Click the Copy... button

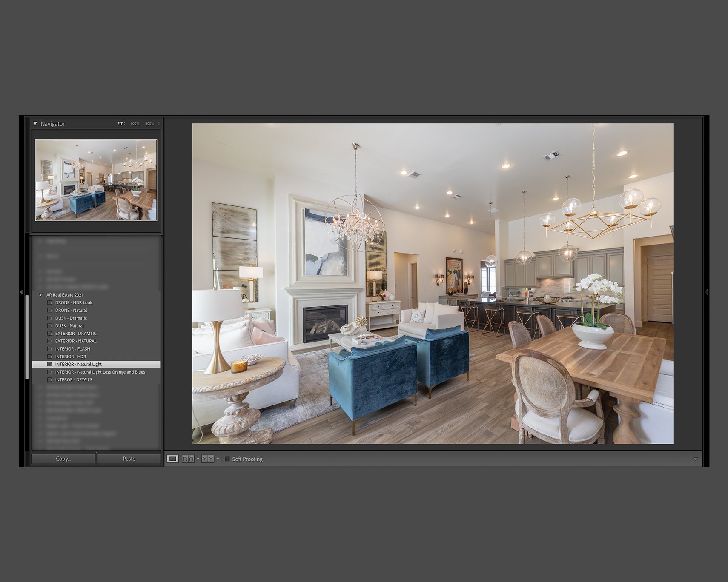point(63,459)
